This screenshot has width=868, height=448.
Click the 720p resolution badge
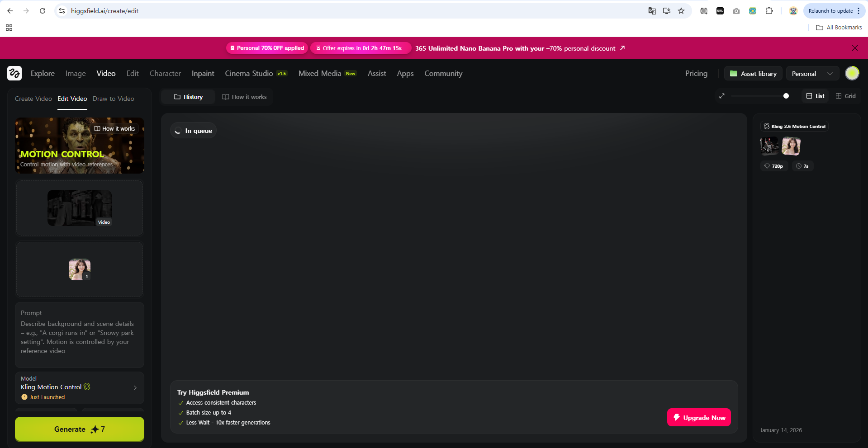pos(774,166)
